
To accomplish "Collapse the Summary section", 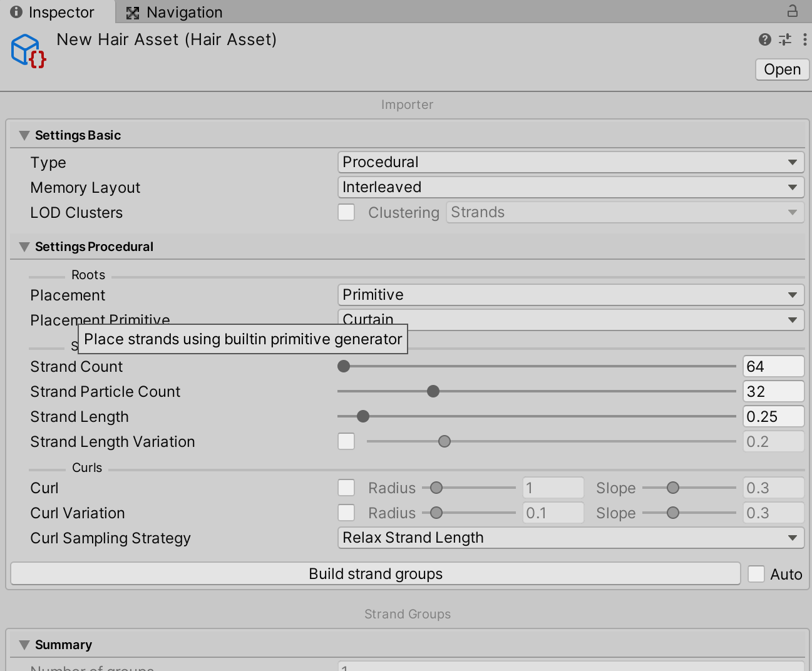I will pyautogui.click(x=24, y=644).
